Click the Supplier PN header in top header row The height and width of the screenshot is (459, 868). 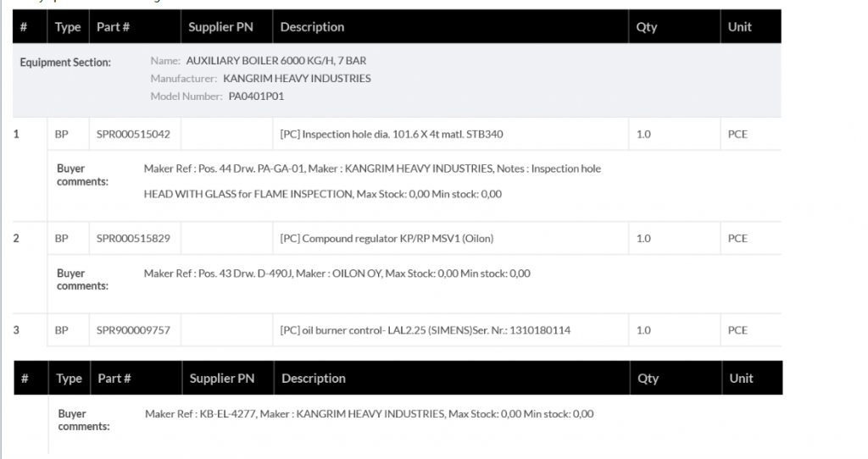(x=220, y=27)
